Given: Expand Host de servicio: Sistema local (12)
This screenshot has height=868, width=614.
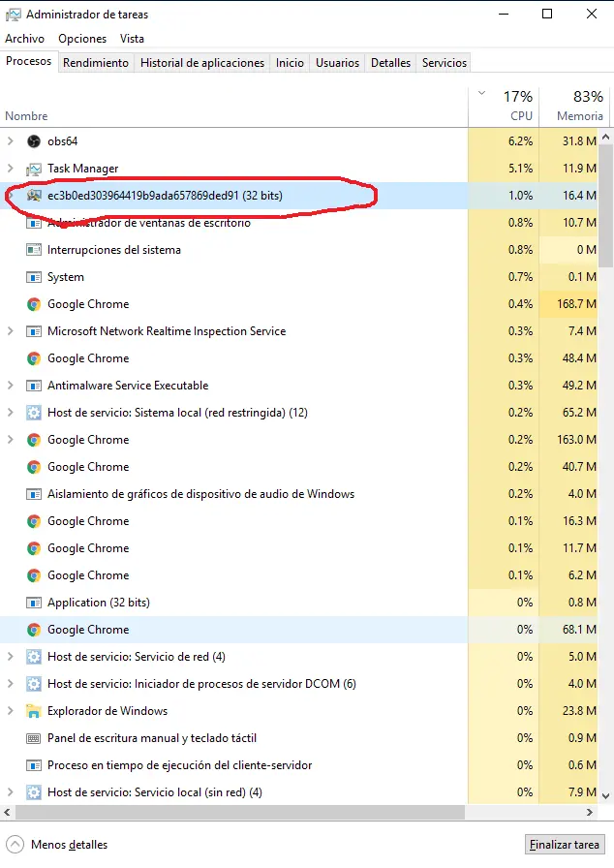Looking at the screenshot, I should pos(10,413).
